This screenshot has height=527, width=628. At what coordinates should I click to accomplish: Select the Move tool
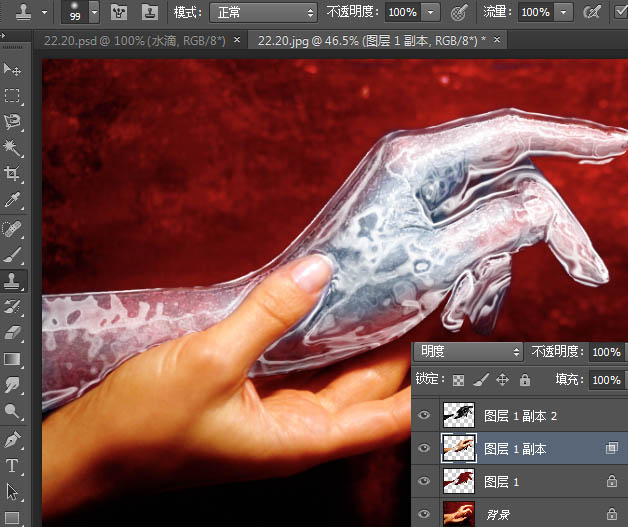[12, 70]
